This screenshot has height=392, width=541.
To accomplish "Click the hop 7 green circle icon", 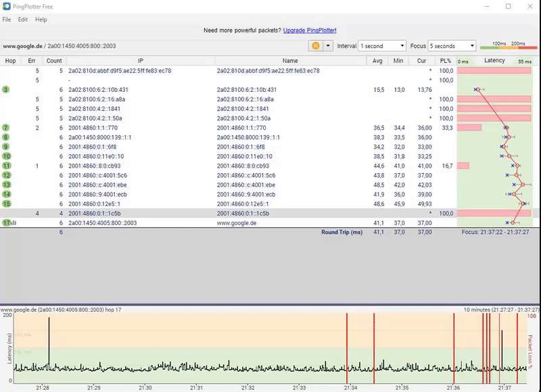I will tap(6, 127).
